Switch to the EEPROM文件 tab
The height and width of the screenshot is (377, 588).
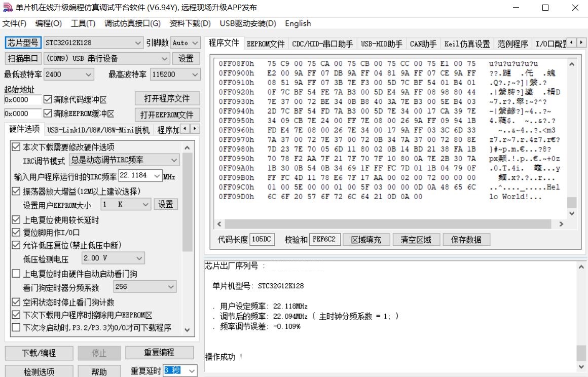click(266, 44)
